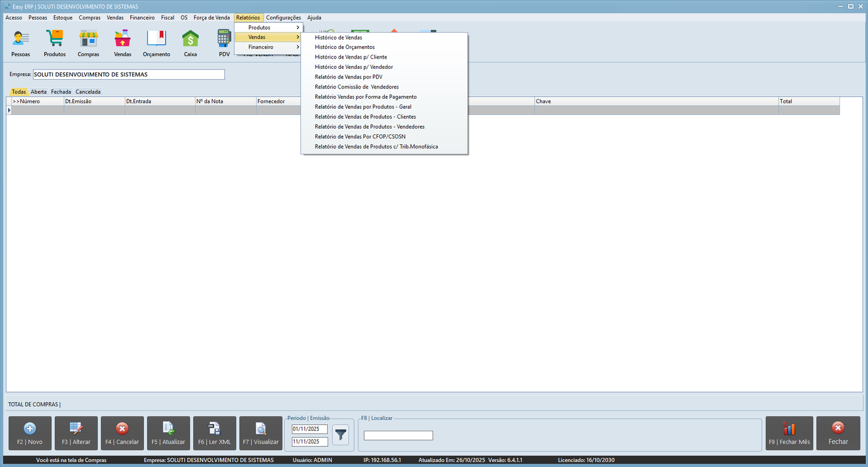Click the F8 Localizar search field
This screenshot has width=868, height=467.
point(398,436)
